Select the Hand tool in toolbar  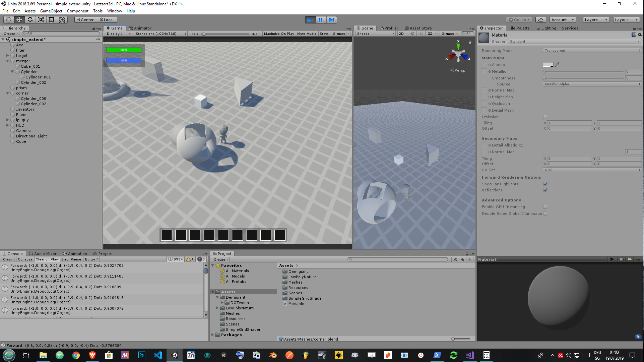tap(8, 20)
